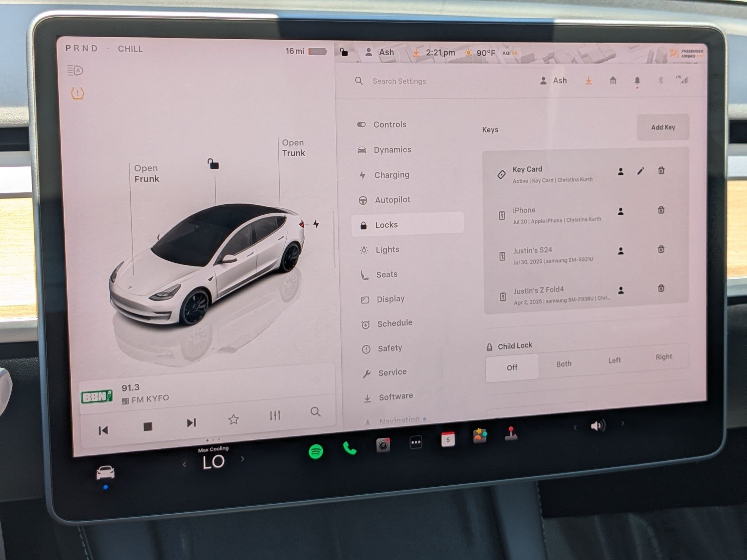Tap Open Frunk
747x560 pixels.
[147, 174]
